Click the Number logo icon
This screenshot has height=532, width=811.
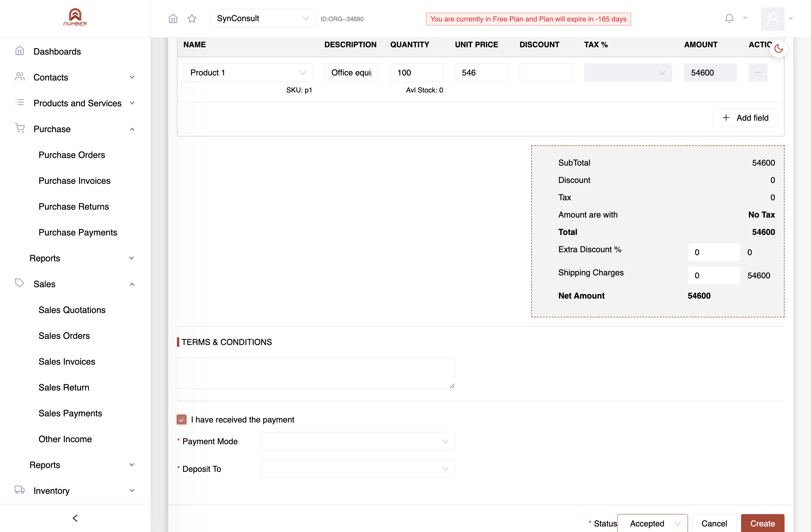click(x=75, y=17)
